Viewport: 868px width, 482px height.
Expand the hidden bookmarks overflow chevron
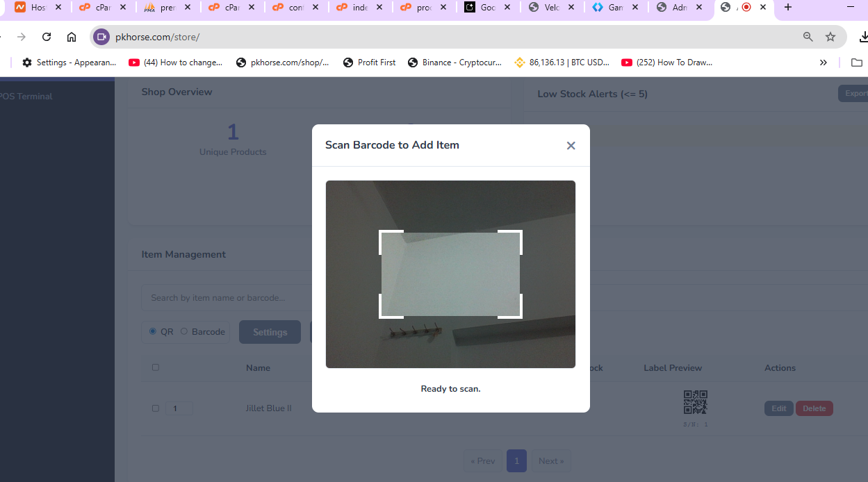[x=823, y=63]
